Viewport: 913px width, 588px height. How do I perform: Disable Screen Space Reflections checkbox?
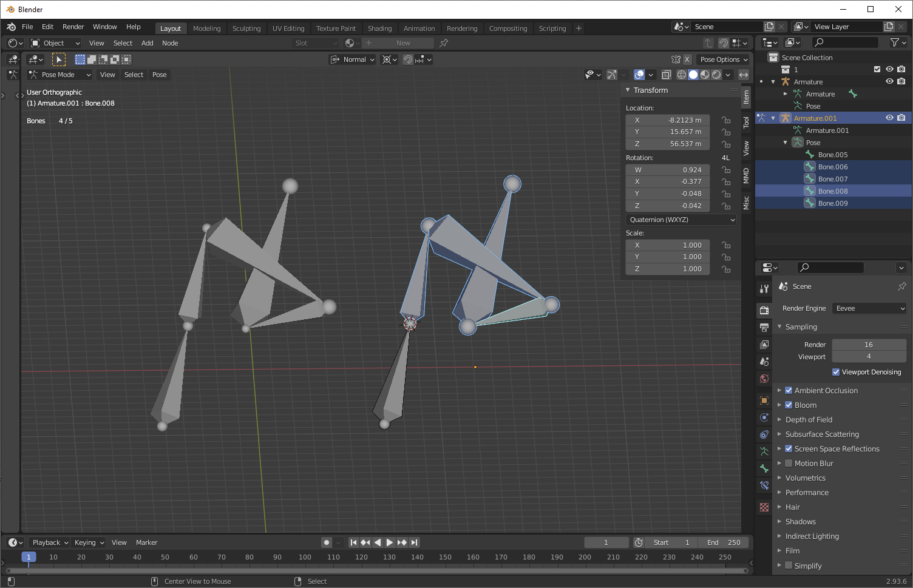pos(789,448)
